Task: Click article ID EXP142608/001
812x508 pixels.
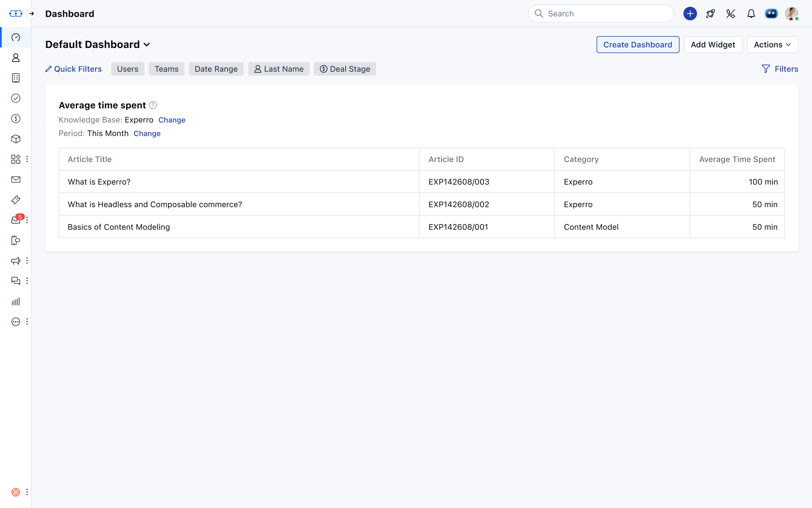Action: click(x=458, y=227)
